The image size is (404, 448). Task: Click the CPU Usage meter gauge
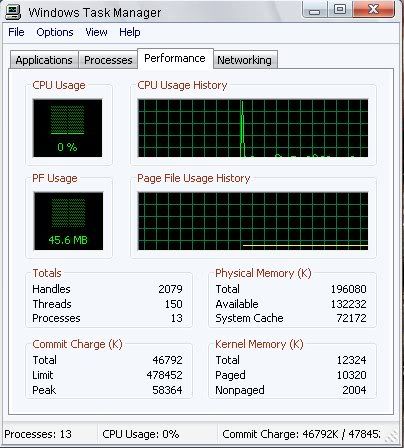[67, 128]
